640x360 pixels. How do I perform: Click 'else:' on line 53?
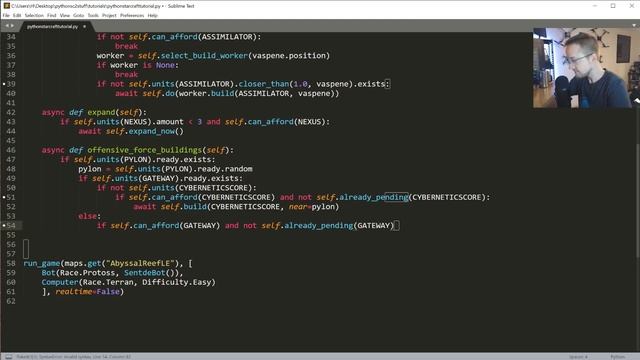(89, 216)
